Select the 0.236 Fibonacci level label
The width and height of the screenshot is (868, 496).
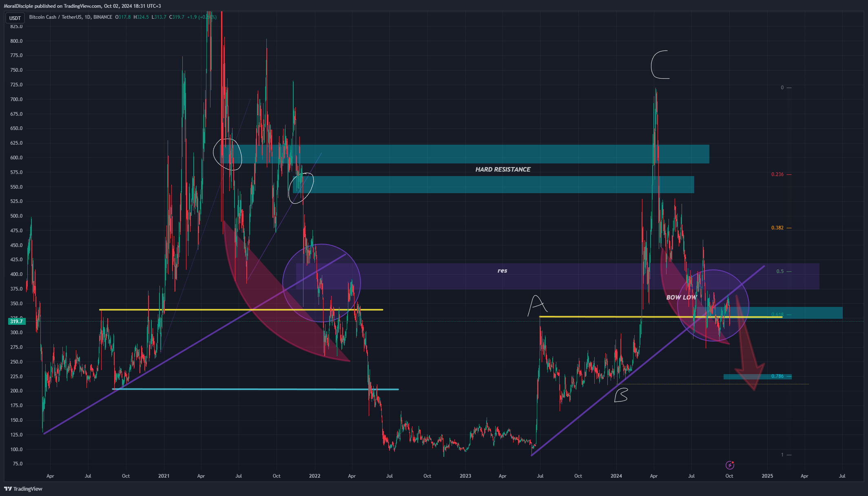point(777,174)
